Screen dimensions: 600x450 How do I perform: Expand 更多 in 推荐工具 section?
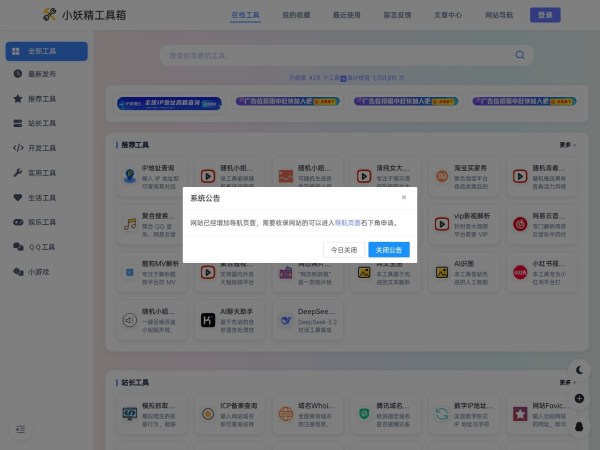567,145
